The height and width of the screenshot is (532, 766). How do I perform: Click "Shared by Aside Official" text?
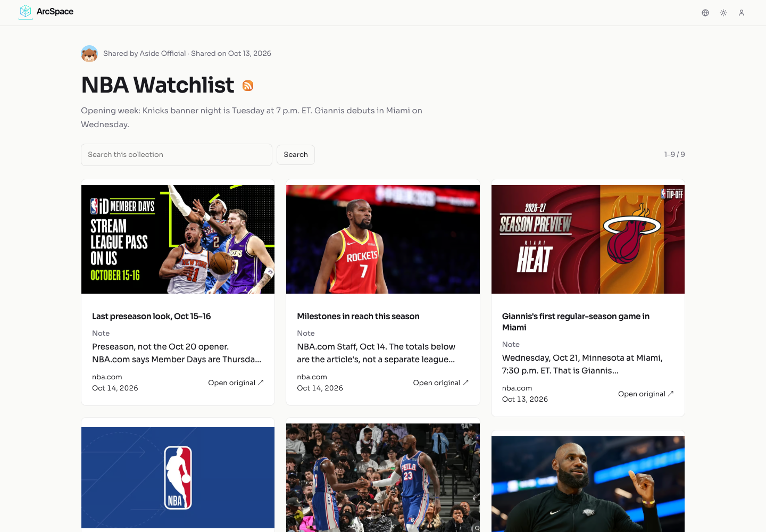tap(145, 54)
